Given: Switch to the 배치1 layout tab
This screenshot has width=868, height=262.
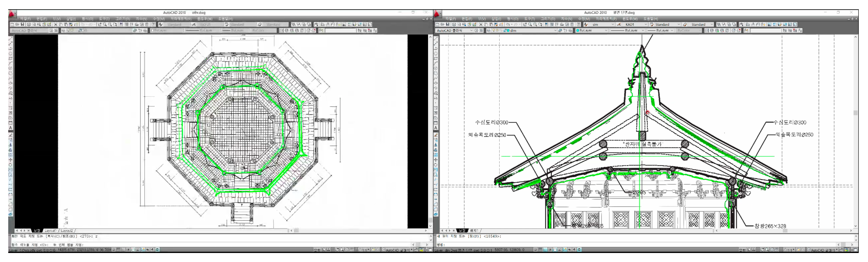Looking at the screenshot, I should 474,231.
